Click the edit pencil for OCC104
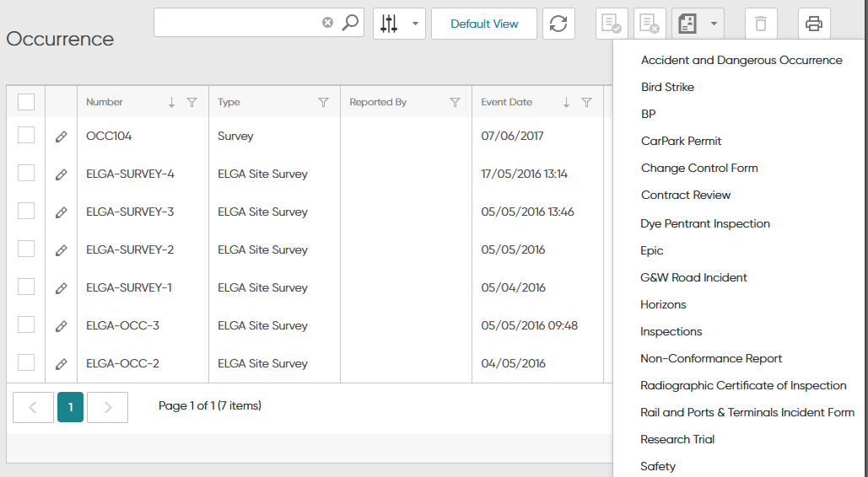This screenshot has height=477, width=868. [x=61, y=137]
